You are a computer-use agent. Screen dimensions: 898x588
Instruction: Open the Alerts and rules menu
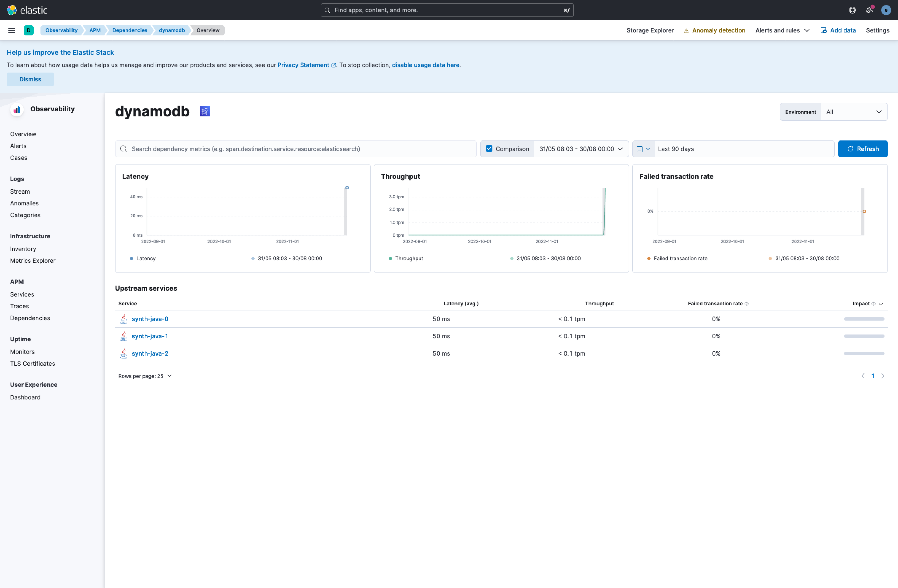tap(782, 30)
